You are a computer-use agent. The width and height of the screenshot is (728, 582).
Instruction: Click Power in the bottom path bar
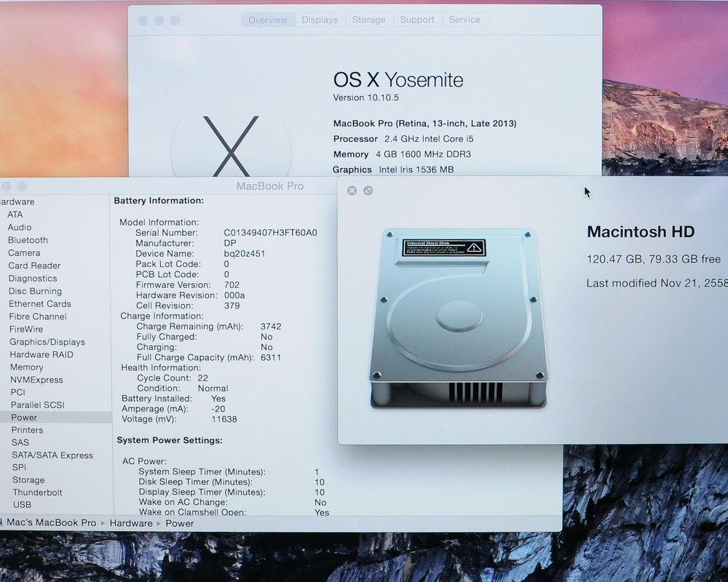point(180,524)
